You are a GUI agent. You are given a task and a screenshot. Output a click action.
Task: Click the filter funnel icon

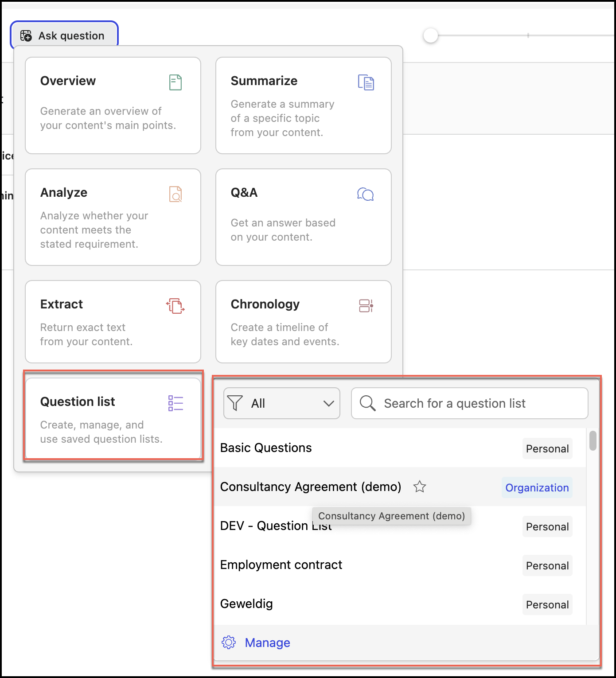(x=235, y=403)
